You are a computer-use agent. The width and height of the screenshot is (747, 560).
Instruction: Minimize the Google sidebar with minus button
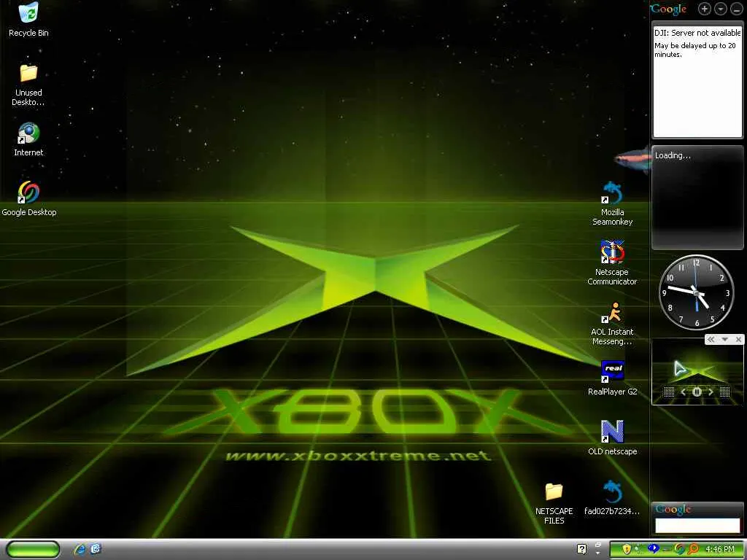point(737,9)
